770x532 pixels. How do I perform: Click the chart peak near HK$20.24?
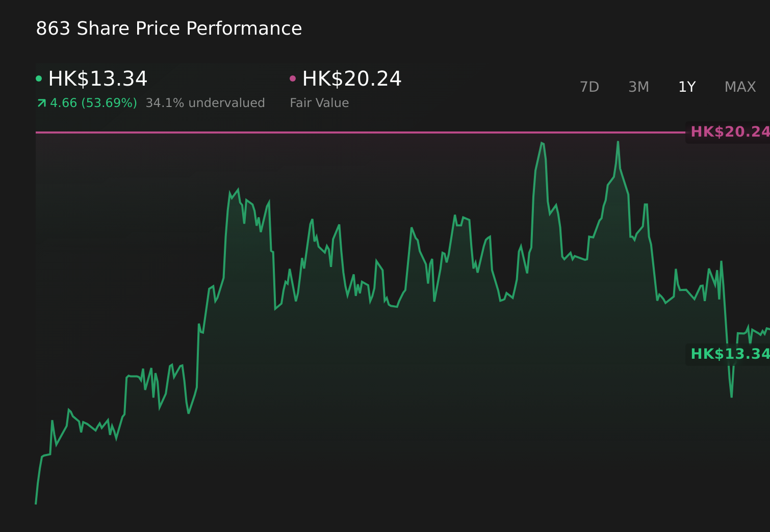click(x=618, y=141)
